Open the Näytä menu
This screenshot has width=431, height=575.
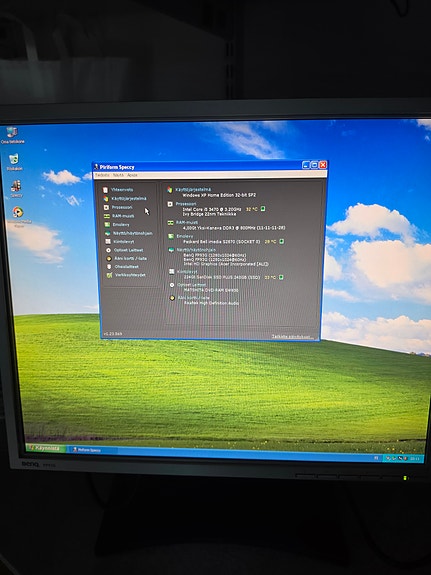[x=118, y=175]
